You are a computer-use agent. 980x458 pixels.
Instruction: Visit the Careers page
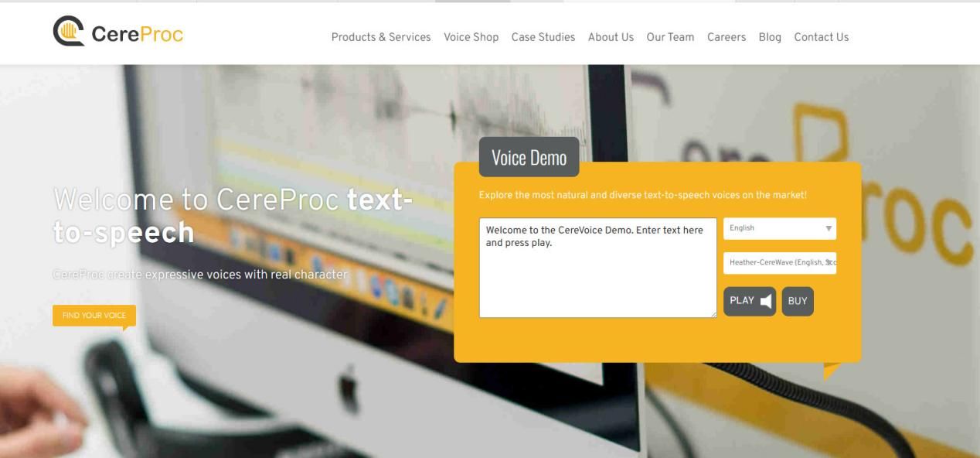click(726, 37)
